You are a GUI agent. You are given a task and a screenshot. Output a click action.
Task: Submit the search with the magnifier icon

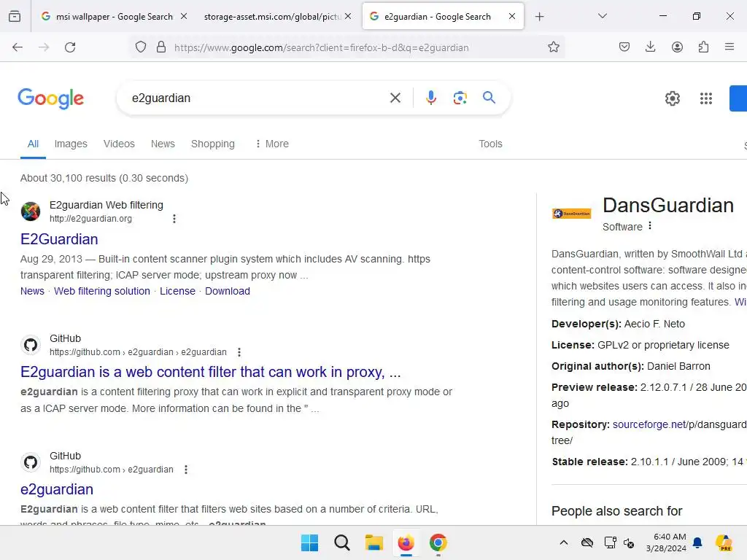click(489, 98)
